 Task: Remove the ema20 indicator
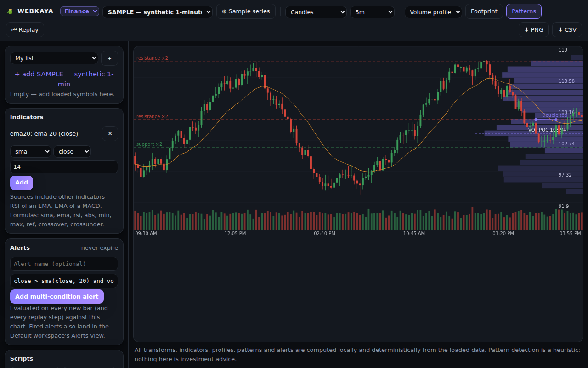(110, 134)
